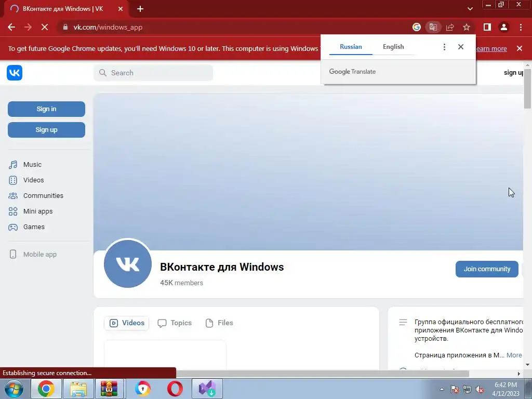Open translate options three-dot menu

pyautogui.click(x=444, y=47)
